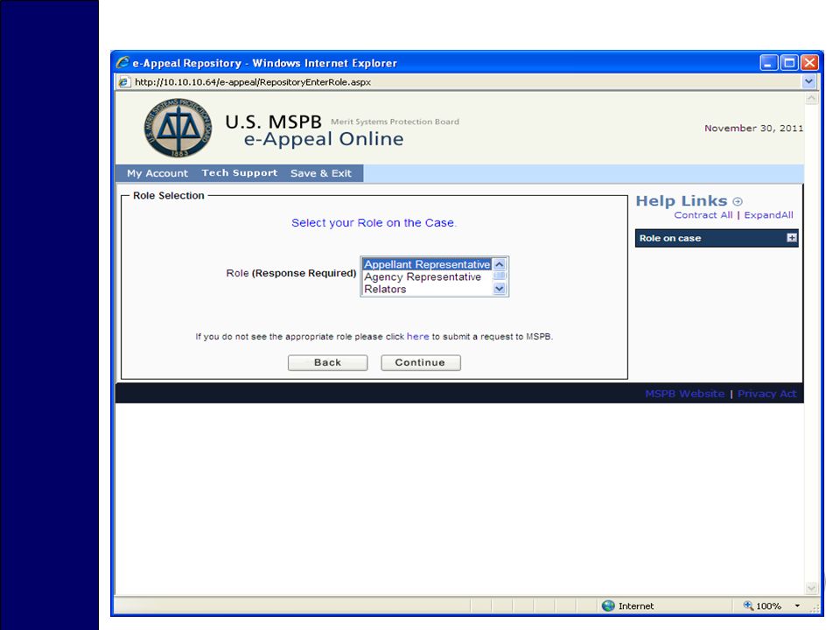Click the Role on case header label
The width and height of the screenshot is (840, 630).
669,238
